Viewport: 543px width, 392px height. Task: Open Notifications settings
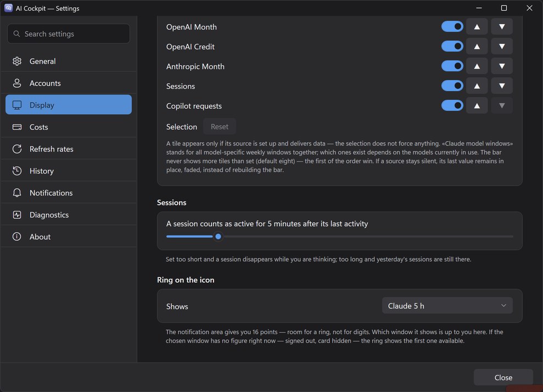click(69, 193)
